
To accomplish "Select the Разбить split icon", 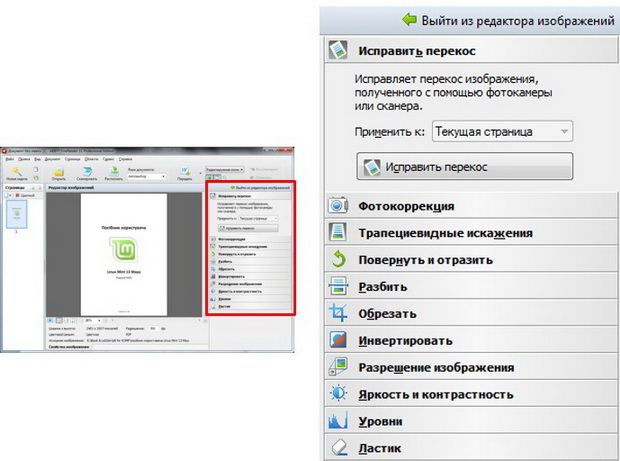I will pos(337,287).
